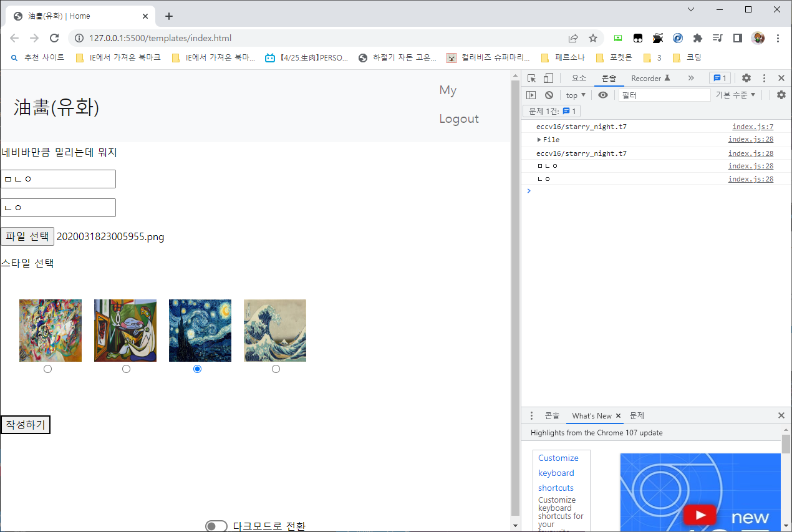
Task: Select the Picasso style radio button
Action: (126, 369)
